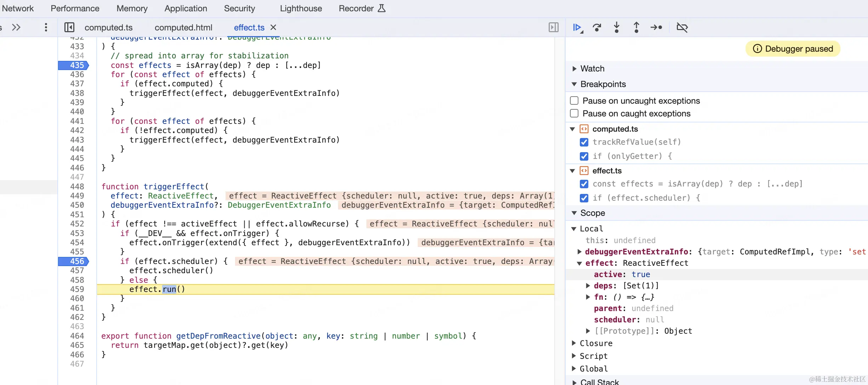Select the effect.ts file tab
The height and width of the screenshot is (385, 868).
point(249,28)
